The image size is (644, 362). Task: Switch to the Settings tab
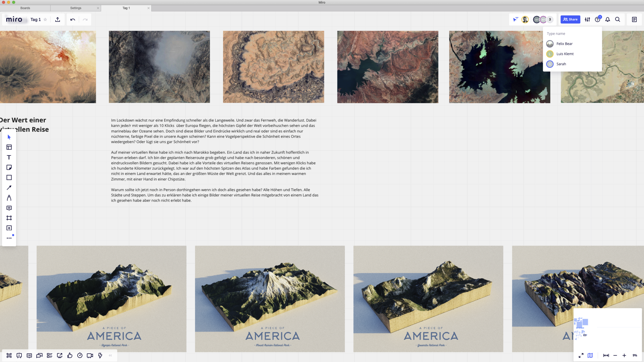(75, 8)
